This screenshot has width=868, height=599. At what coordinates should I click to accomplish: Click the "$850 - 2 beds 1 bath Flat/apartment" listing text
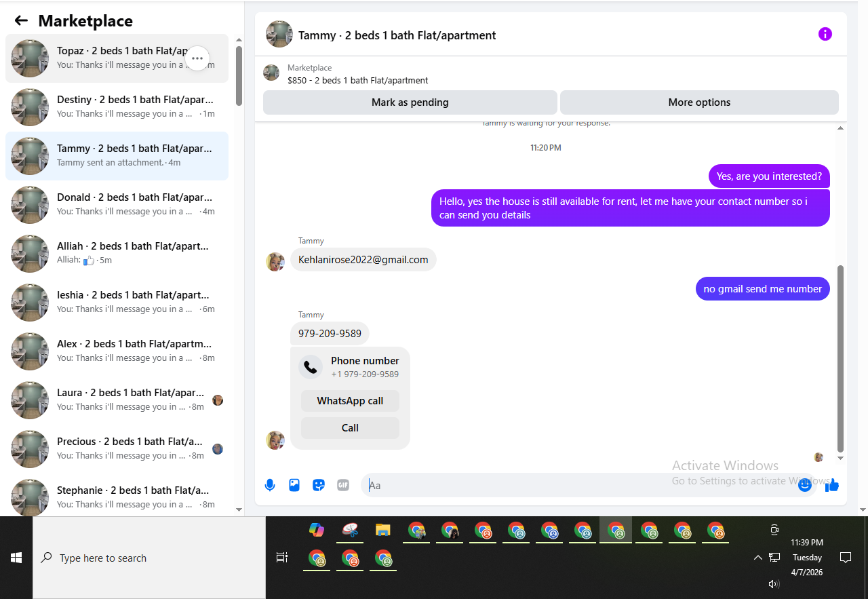click(358, 80)
